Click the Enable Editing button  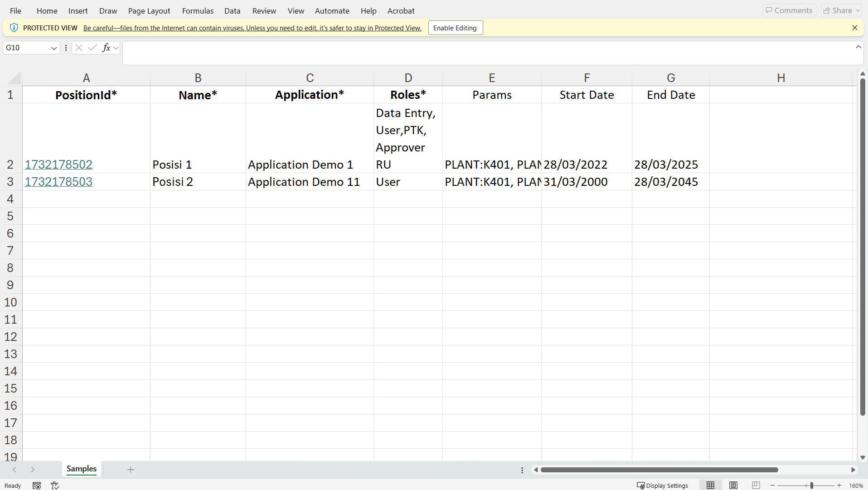455,28
